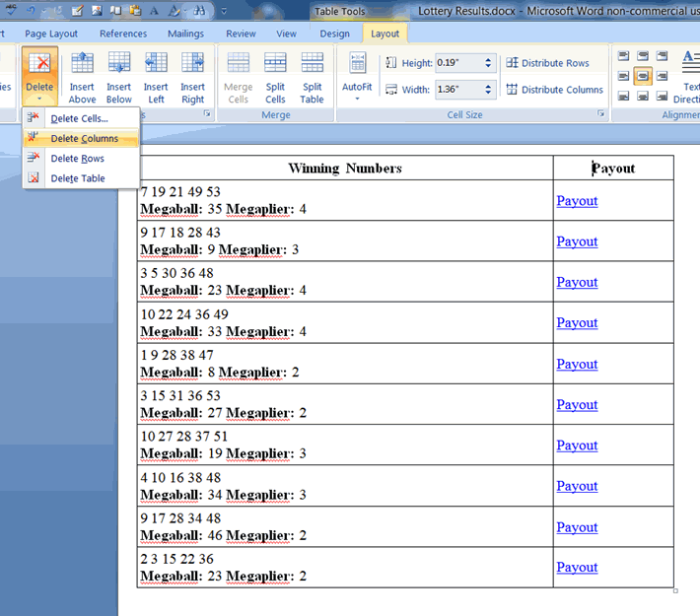Select Align Top Right alignment icon
Image resolution: width=700 pixels, height=616 pixels.
point(662,56)
